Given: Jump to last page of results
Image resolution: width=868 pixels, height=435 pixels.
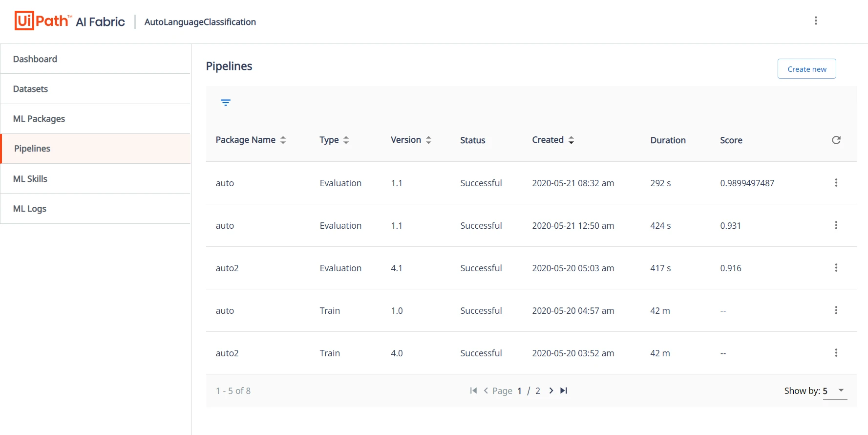Looking at the screenshot, I should pyautogui.click(x=564, y=391).
